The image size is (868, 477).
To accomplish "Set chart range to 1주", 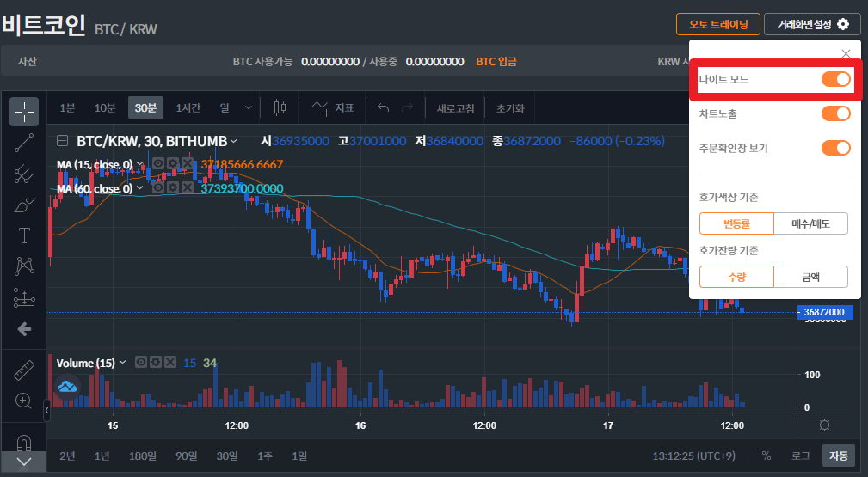I will tap(265, 456).
